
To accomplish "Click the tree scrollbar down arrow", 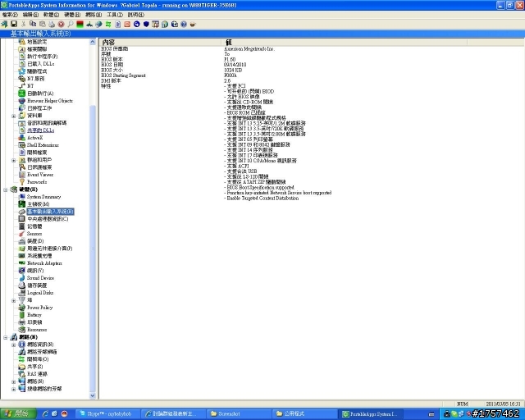I will [93, 395].
